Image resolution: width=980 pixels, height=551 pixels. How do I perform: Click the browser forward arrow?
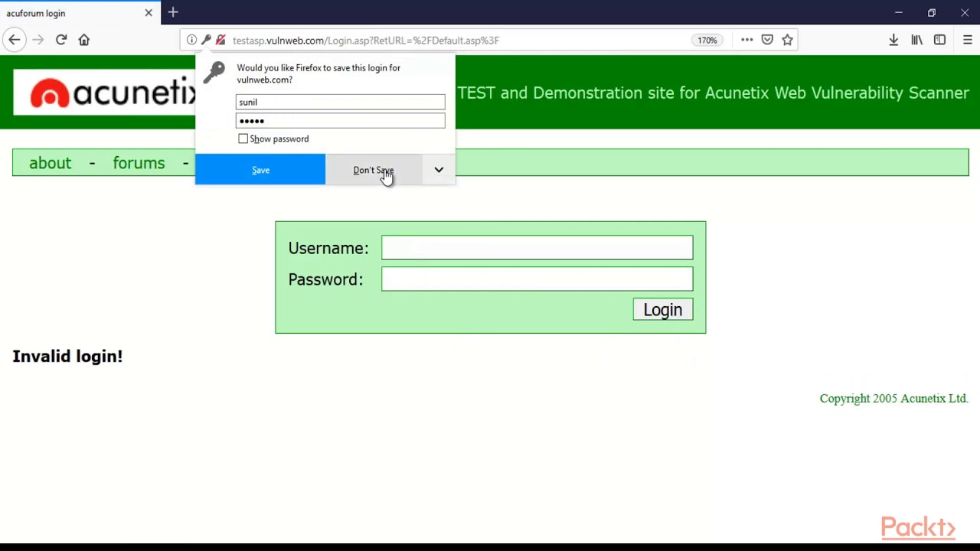(x=38, y=40)
